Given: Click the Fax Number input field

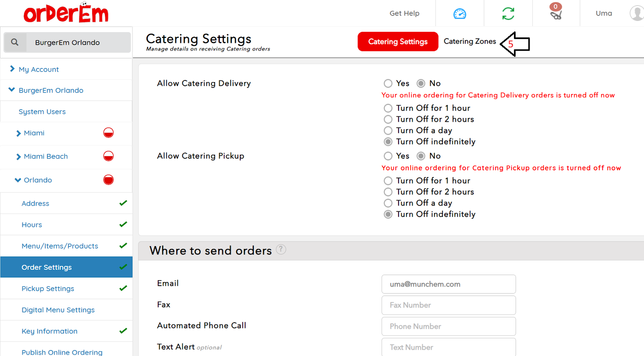Looking at the screenshot, I should tap(448, 305).
